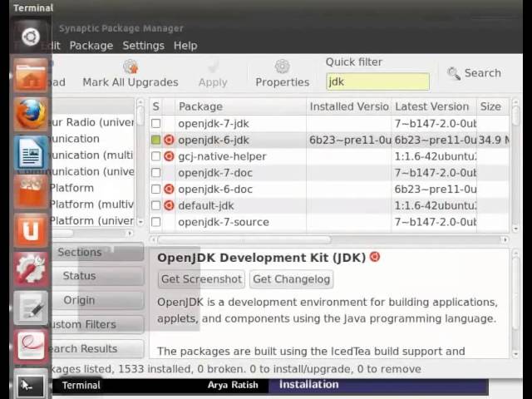Select openjdk-6-doc package name
Image resolution: width=532 pixels, height=399 pixels.
click(215, 189)
